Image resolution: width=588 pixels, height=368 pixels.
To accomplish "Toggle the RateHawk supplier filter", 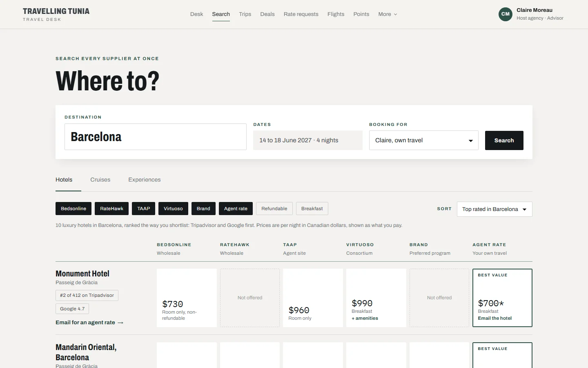I will coord(111,209).
